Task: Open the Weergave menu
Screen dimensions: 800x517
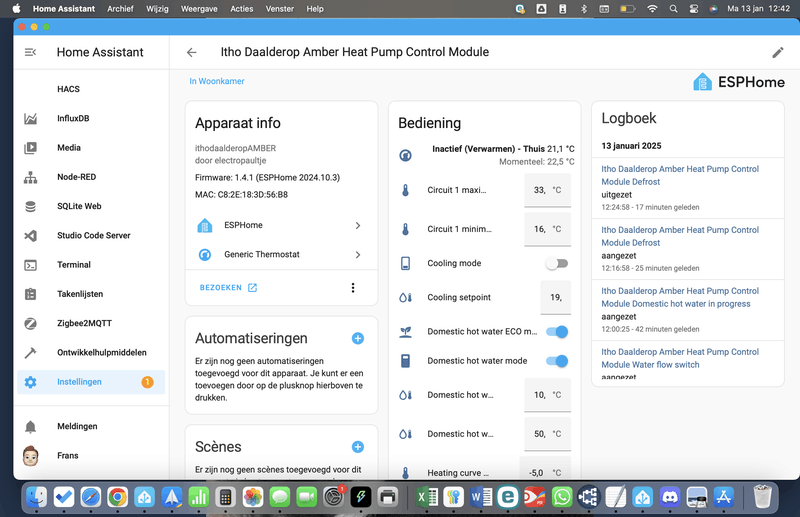Action: tap(199, 9)
